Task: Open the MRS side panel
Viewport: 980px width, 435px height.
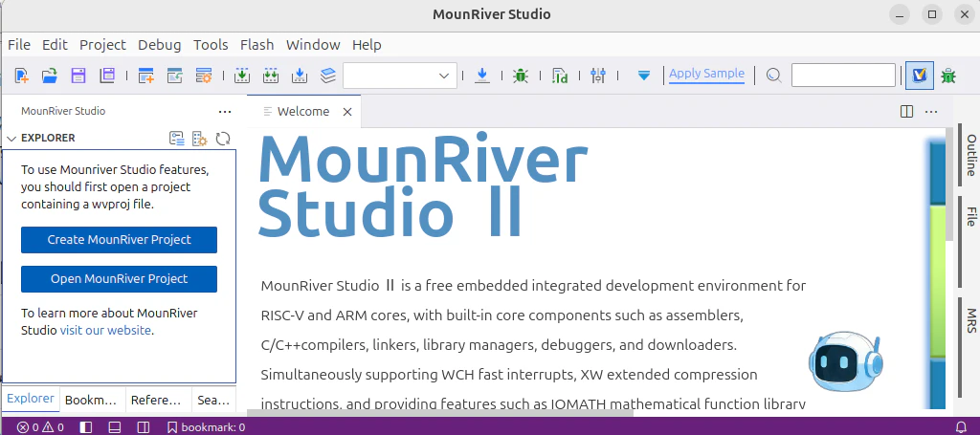Action: tap(970, 319)
